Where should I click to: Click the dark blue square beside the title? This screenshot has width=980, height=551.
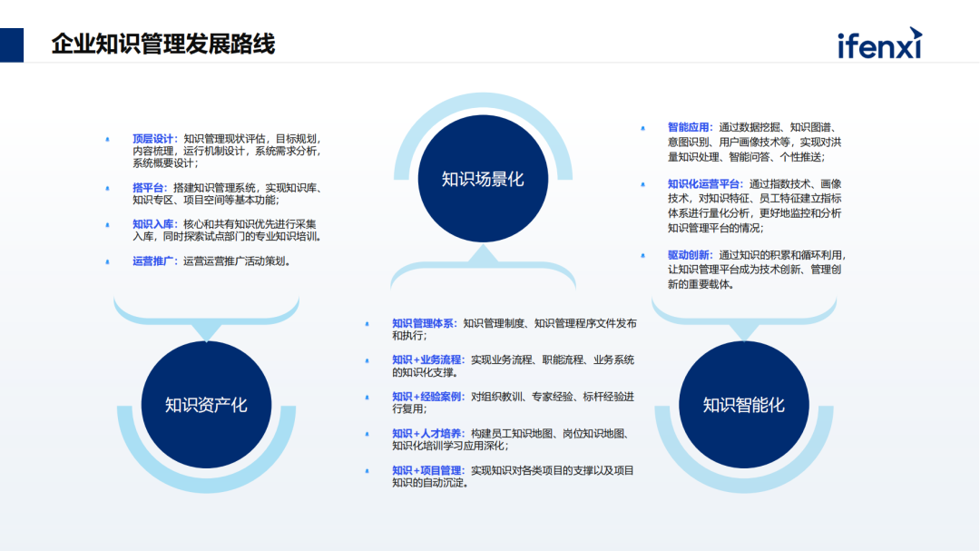[x=12, y=44]
